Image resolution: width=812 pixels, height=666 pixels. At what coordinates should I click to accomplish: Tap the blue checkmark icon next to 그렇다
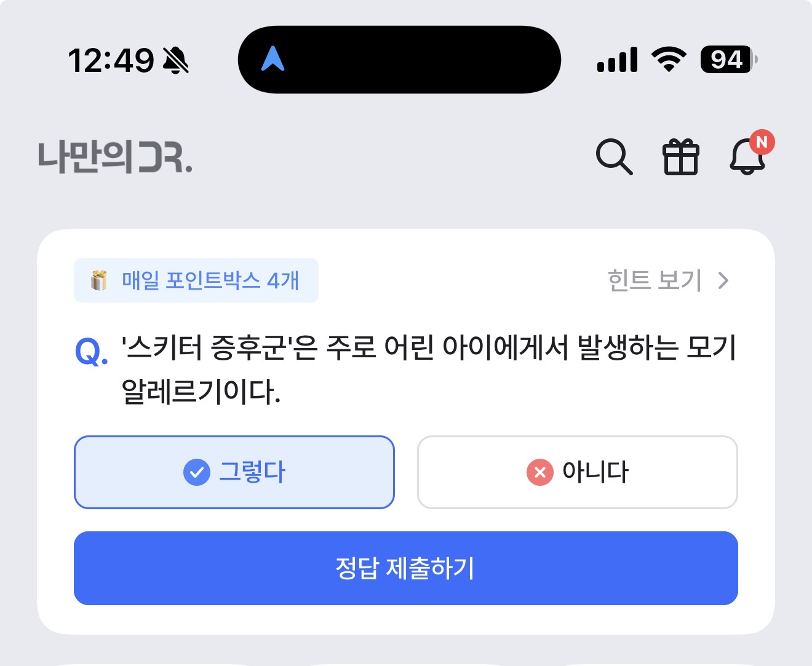[197, 472]
